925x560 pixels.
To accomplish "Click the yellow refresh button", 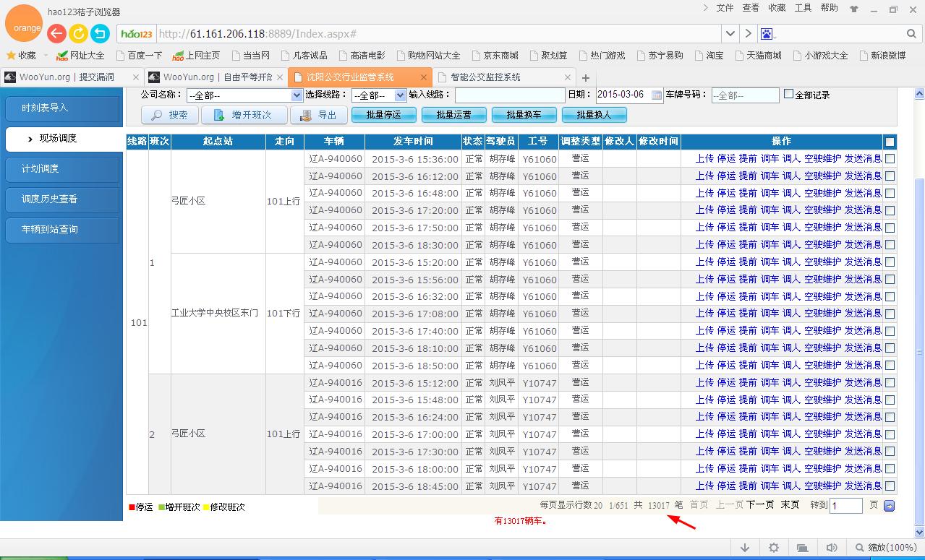I will pyautogui.click(x=78, y=33).
